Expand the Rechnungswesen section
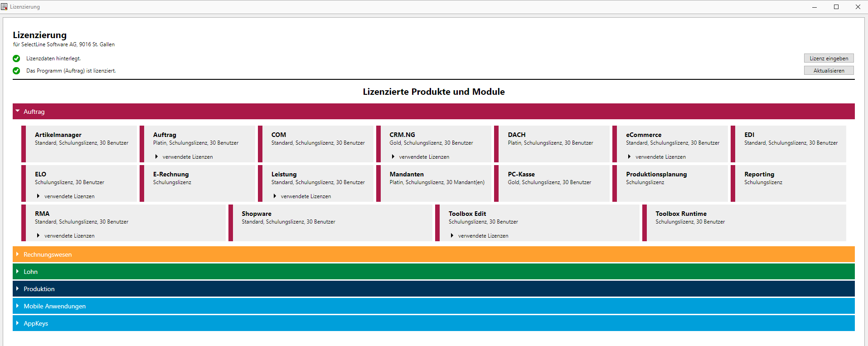 coord(433,254)
